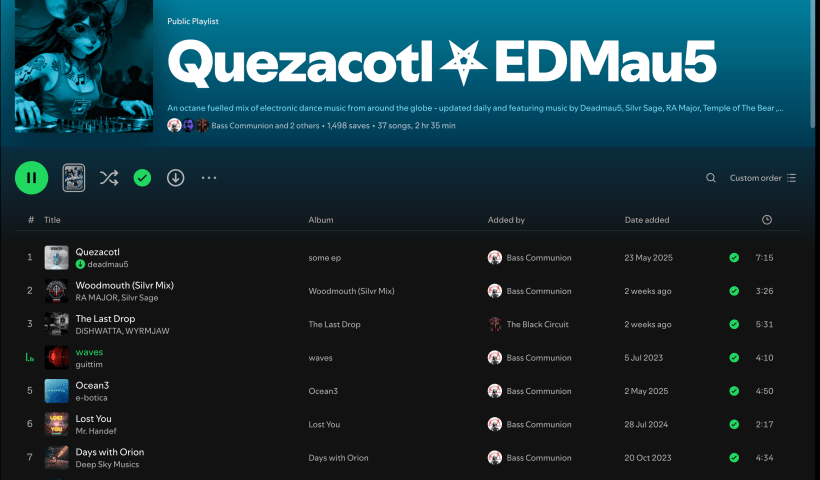The width and height of the screenshot is (820, 480).
Task: Toggle saved checkmark on the Ocean3 track
Action: click(734, 391)
